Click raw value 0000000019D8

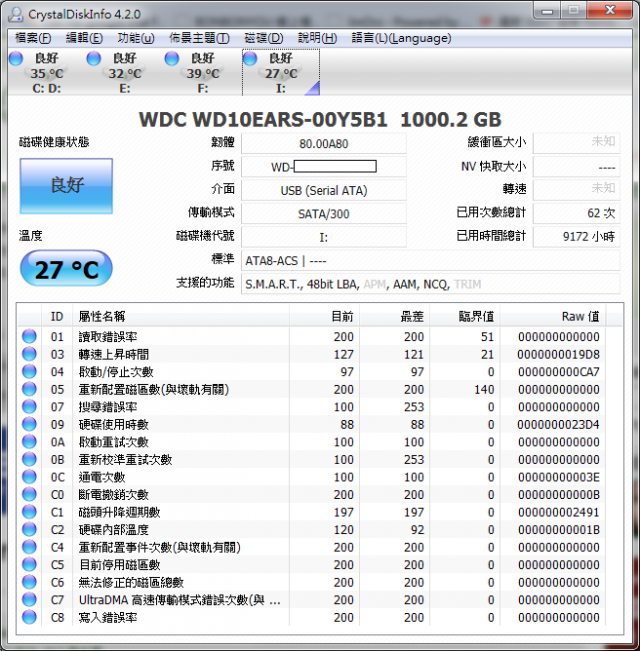[558, 354]
